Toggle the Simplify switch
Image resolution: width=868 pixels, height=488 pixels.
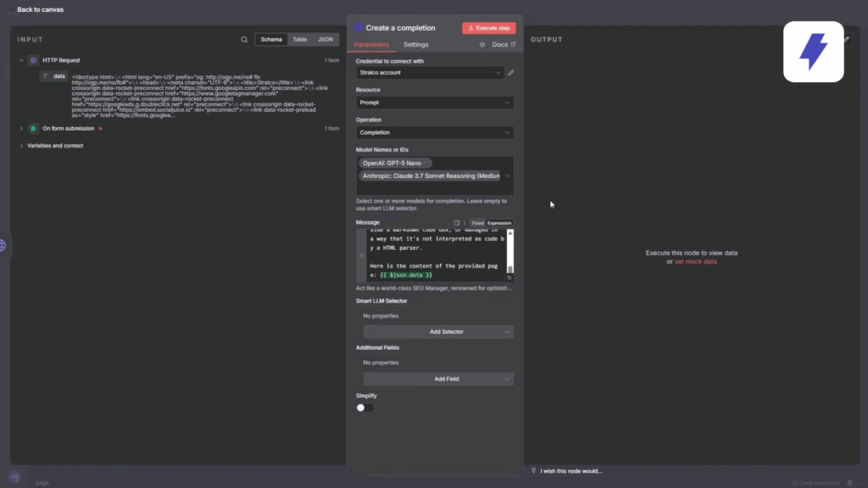[x=364, y=408]
